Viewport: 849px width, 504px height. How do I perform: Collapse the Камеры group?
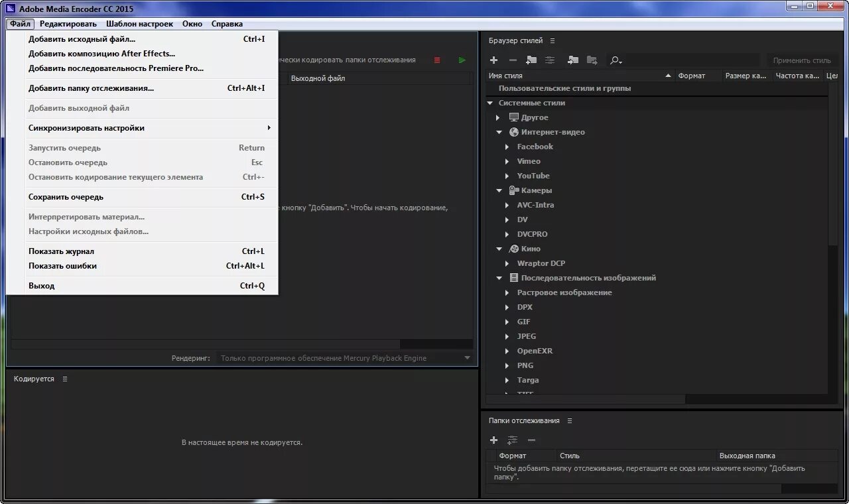[499, 190]
